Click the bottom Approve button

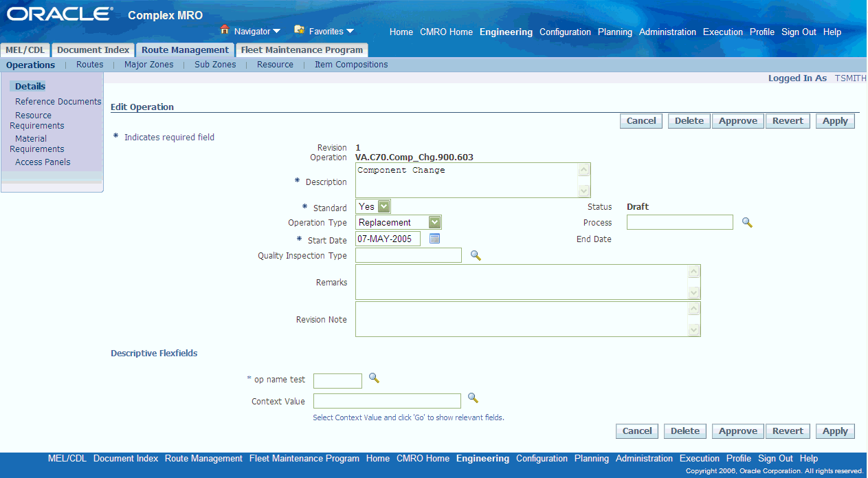tap(738, 431)
